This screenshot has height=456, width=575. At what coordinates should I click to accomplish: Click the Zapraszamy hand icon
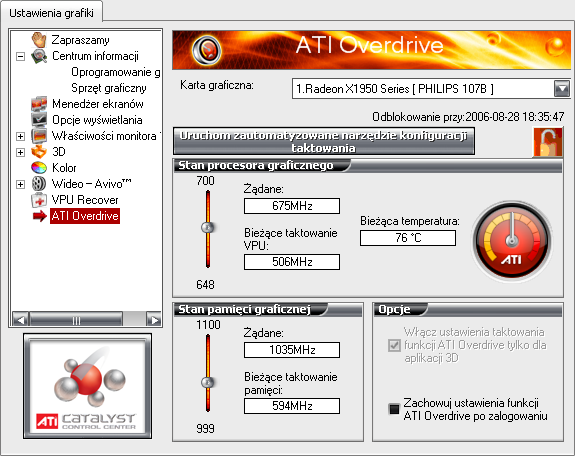[39, 40]
